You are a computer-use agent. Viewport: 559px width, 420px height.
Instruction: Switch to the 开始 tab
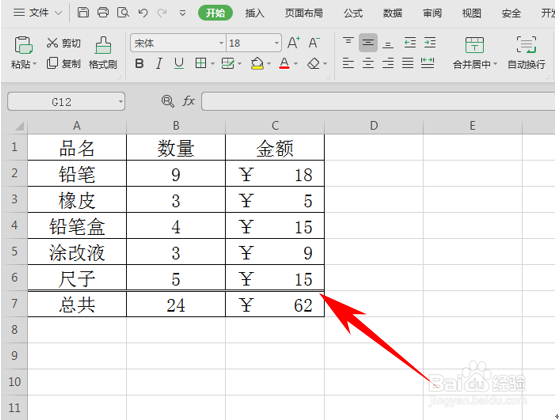[215, 13]
